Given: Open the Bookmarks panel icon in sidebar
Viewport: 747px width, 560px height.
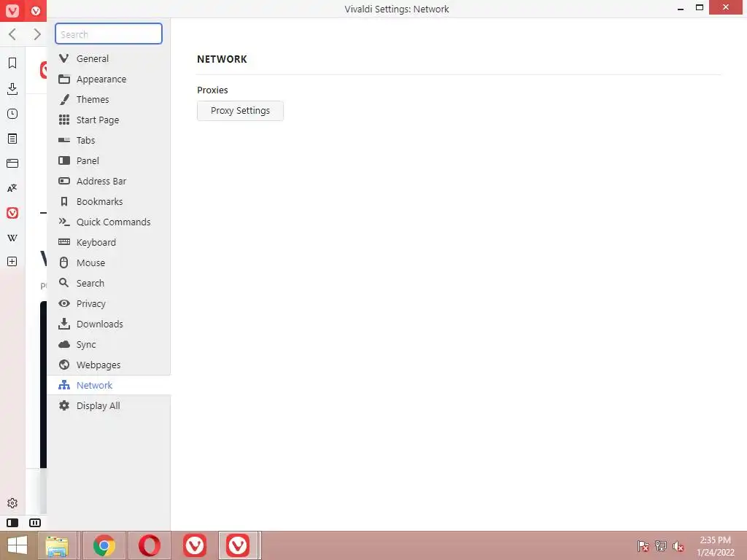Looking at the screenshot, I should (x=12, y=63).
